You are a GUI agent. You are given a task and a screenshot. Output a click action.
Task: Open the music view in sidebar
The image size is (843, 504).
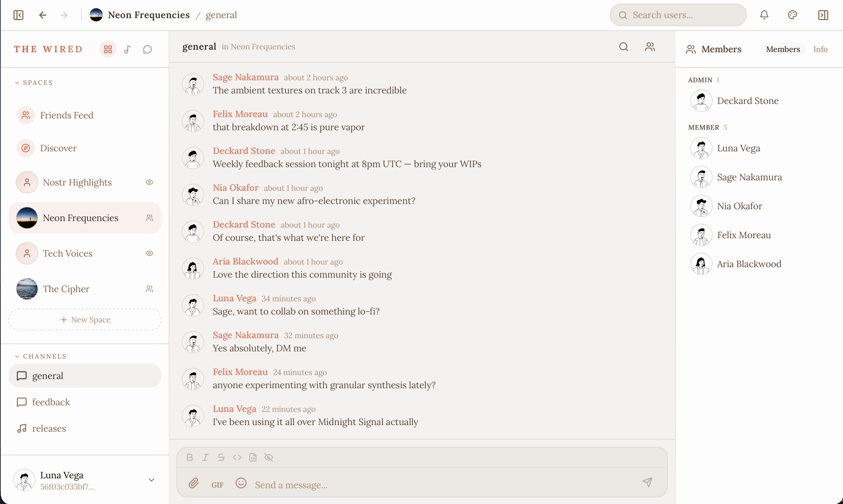click(x=127, y=50)
